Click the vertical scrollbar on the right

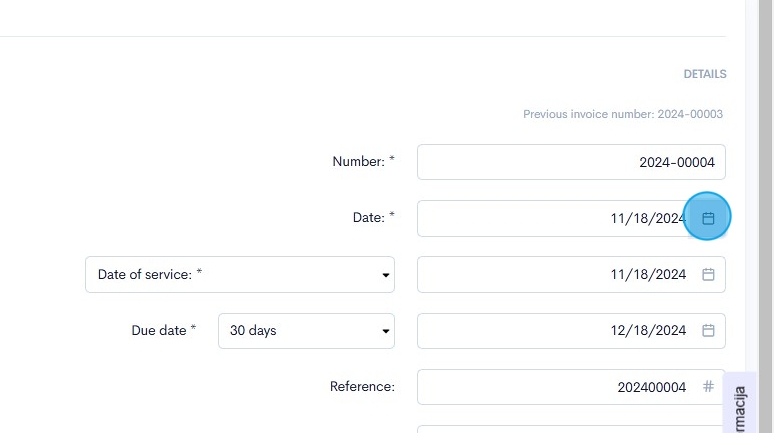click(764, 200)
